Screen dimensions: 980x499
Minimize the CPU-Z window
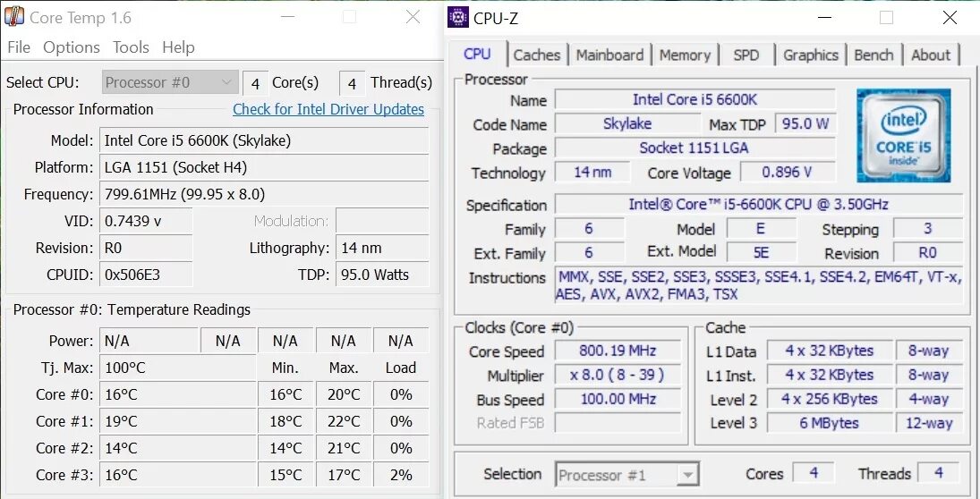click(823, 18)
